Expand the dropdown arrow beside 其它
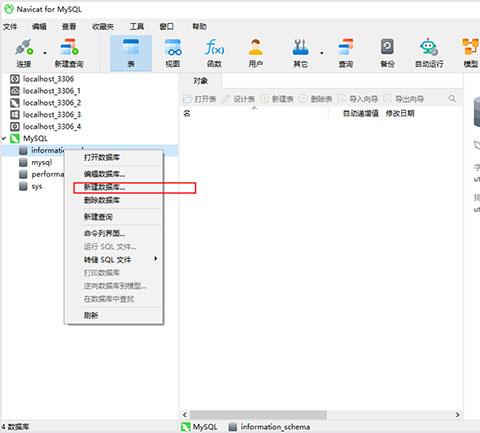480x433 pixels. click(x=322, y=53)
